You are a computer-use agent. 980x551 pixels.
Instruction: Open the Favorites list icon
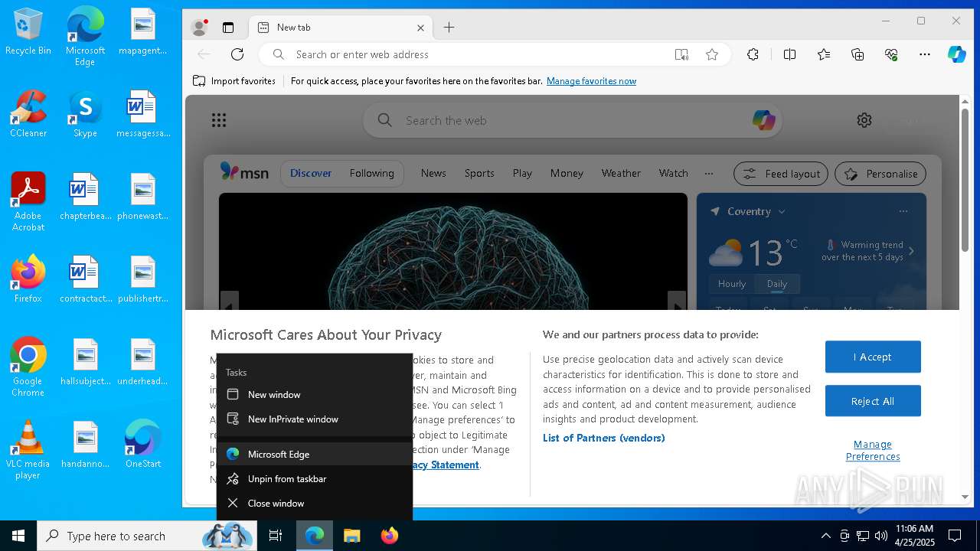click(824, 54)
